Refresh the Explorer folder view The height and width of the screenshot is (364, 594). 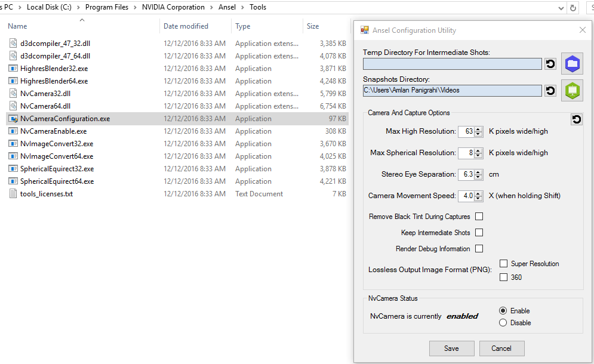tap(573, 8)
